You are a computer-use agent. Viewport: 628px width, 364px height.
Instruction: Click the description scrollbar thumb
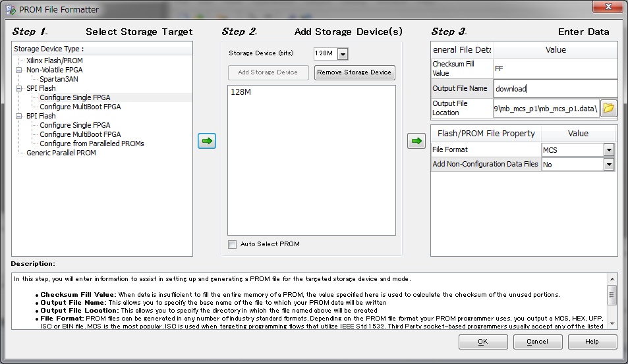[x=612, y=295]
